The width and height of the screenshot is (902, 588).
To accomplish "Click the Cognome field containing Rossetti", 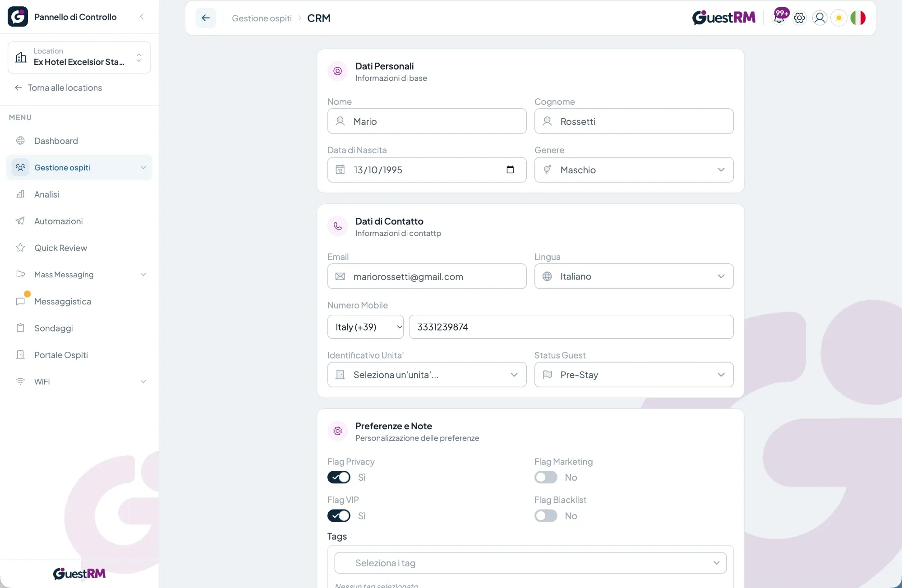I will (634, 121).
